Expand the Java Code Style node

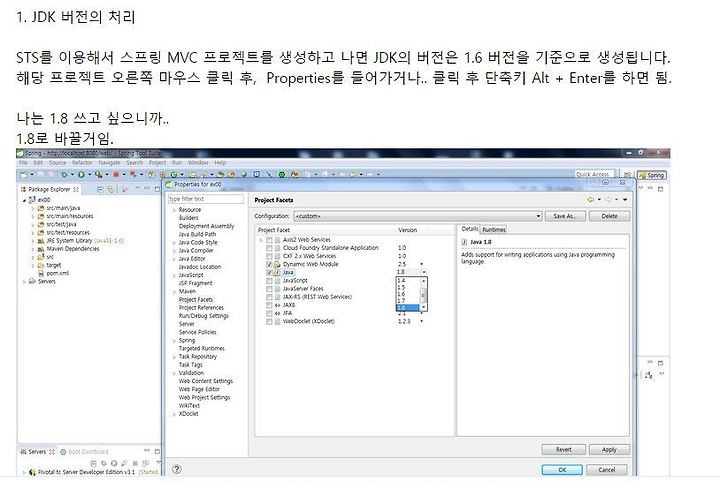(x=174, y=243)
